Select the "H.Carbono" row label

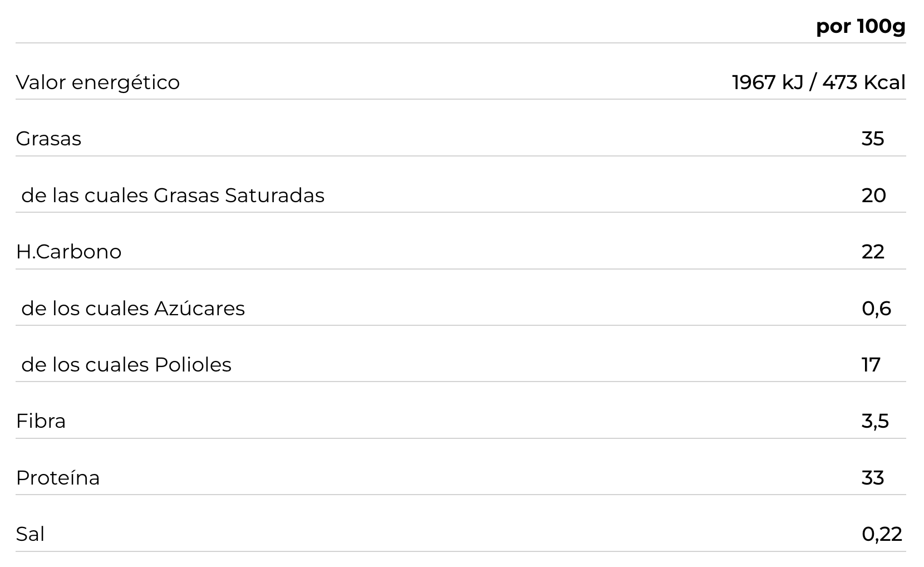click(68, 252)
